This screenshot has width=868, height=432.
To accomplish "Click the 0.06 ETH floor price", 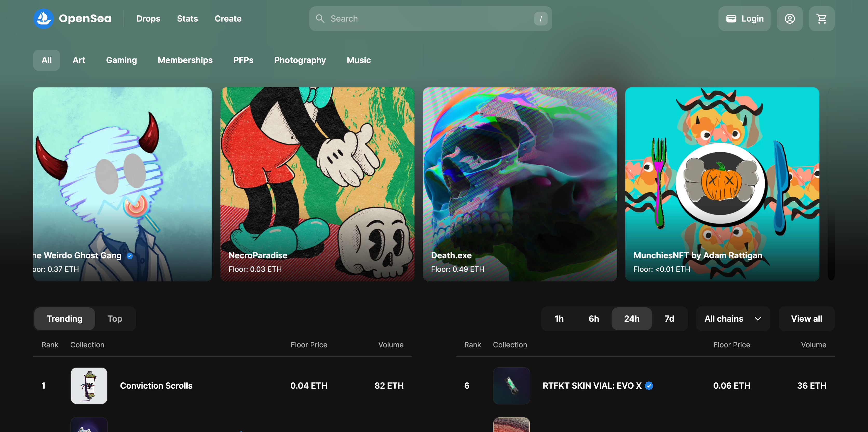I will [x=731, y=386].
